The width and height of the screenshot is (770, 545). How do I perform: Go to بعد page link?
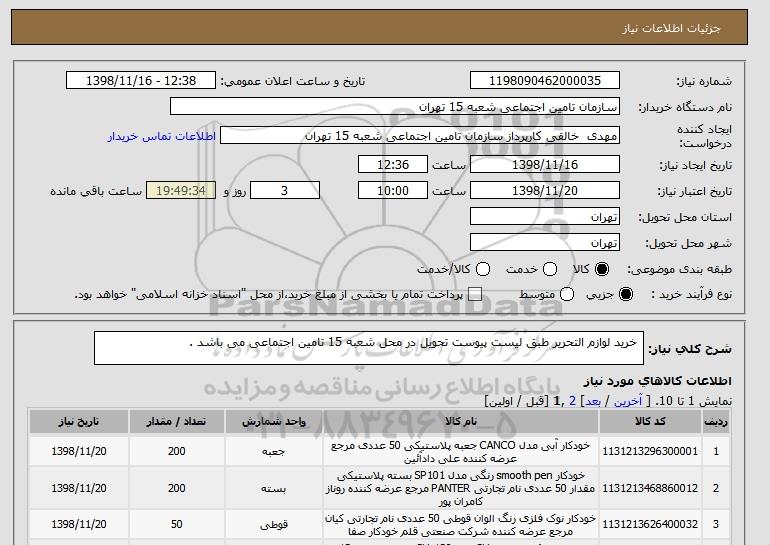pos(593,402)
